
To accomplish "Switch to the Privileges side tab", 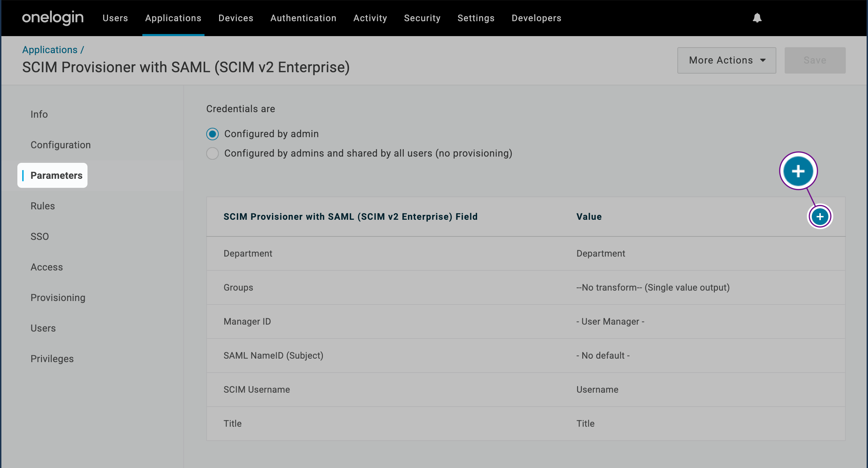I will click(52, 359).
